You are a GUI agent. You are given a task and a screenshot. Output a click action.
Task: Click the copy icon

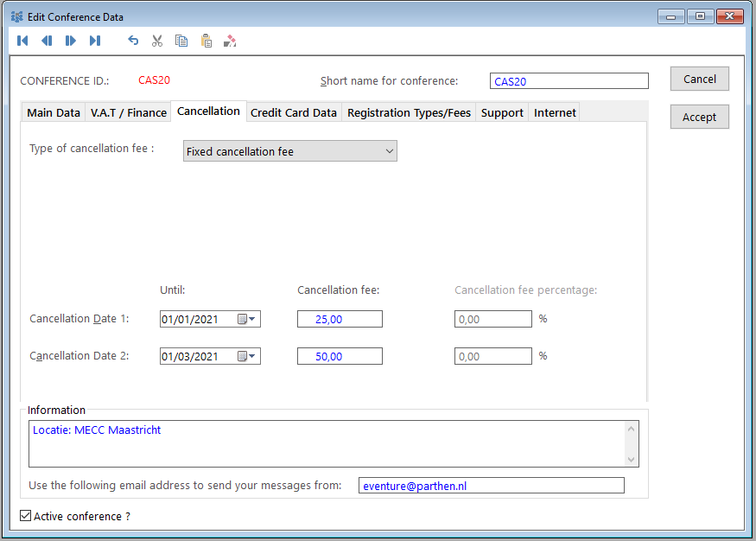[181, 41]
